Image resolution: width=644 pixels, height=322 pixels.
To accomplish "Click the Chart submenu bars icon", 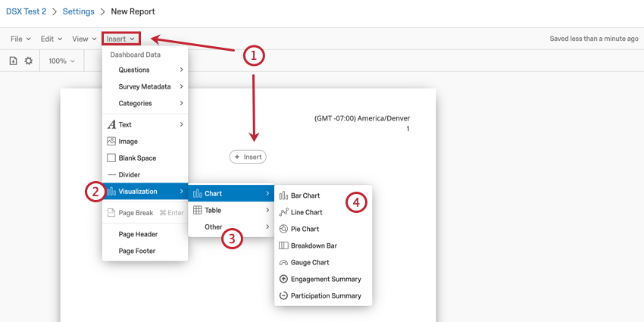I will tap(198, 193).
